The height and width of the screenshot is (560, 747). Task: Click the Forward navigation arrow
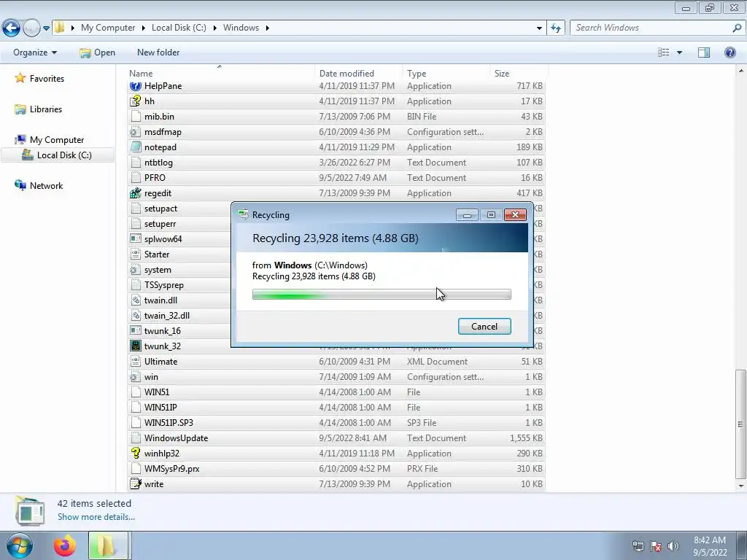coord(31,28)
